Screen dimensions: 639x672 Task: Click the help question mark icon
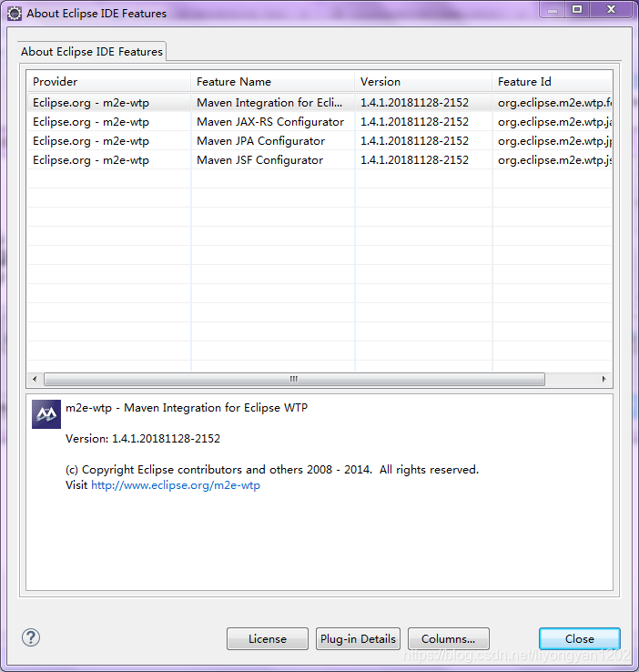(x=31, y=637)
